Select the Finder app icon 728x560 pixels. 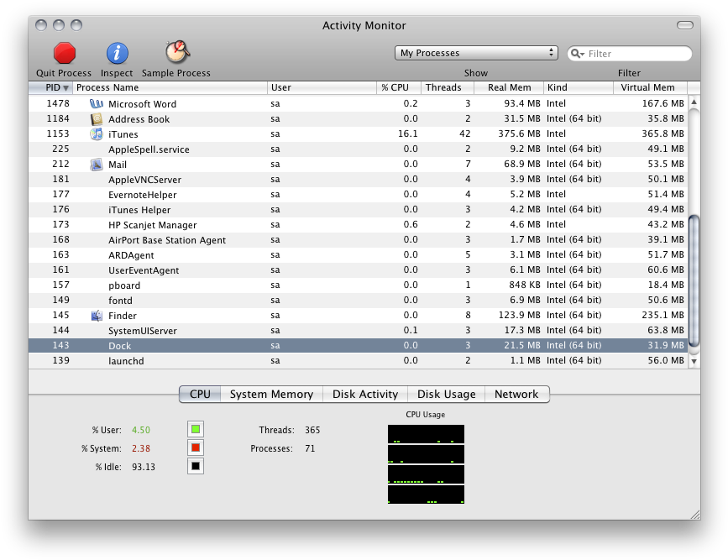tap(96, 316)
